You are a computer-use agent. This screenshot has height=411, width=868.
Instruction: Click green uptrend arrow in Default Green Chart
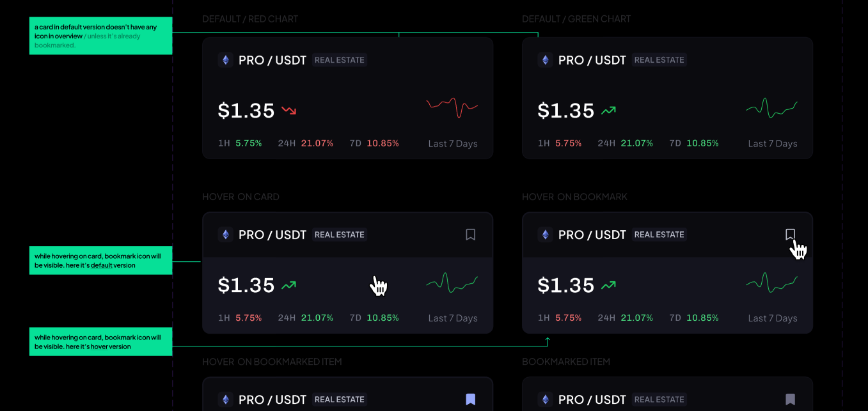pyautogui.click(x=608, y=111)
